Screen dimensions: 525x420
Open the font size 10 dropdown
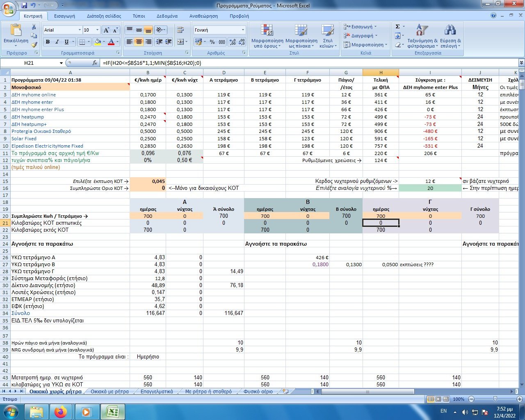pyautogui.click(x=97, y=30)
